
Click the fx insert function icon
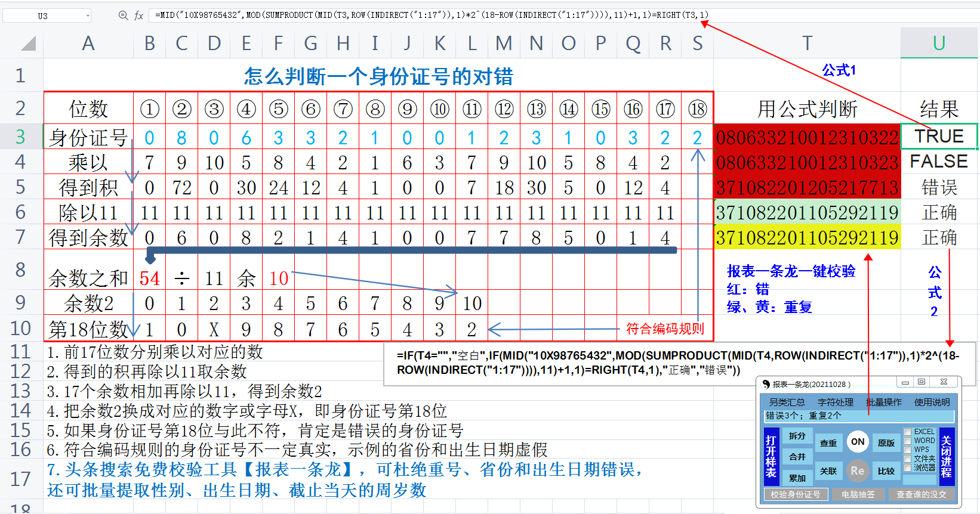pyautogui.click(x=138, y=16)
